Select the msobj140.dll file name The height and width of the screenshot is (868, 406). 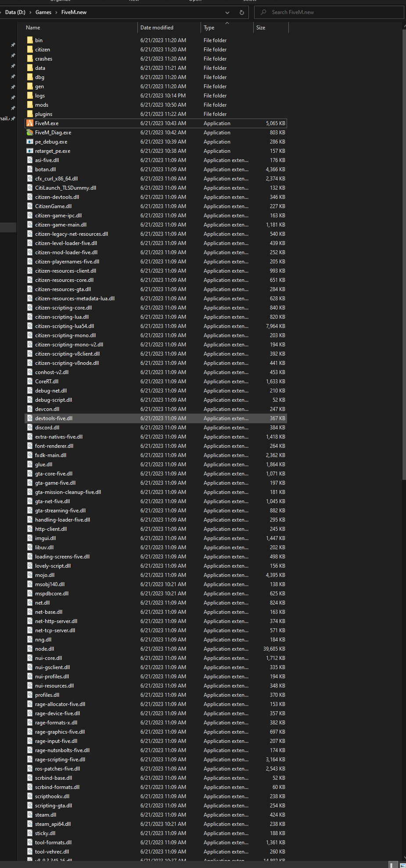coord(50,584)
